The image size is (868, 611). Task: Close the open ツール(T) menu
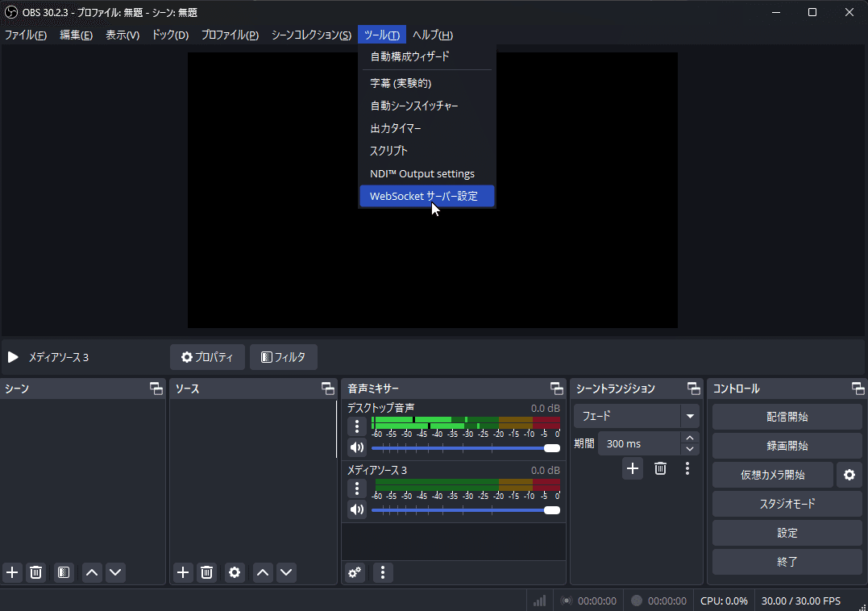click(382, 35)
